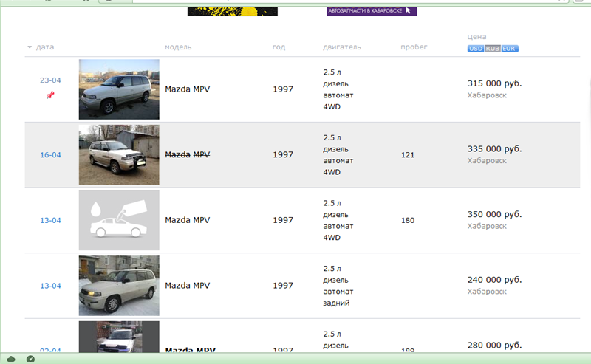Click the price 240 000 руб.
591x364 pixels.
point(494,280)
